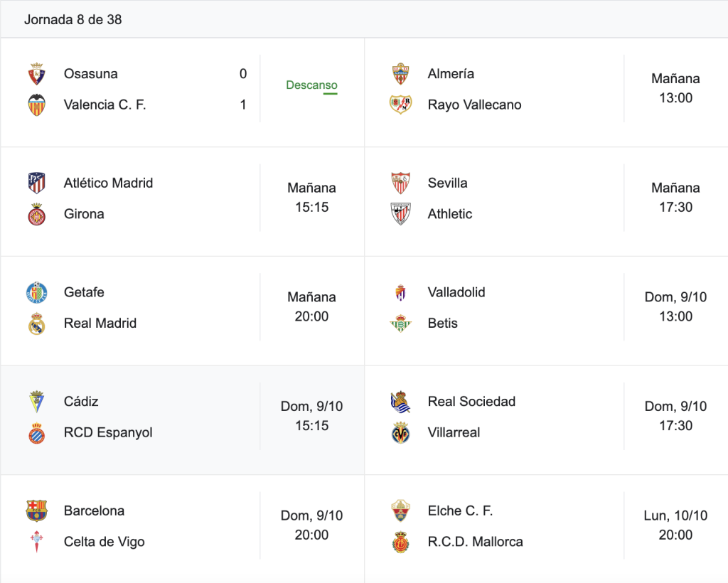Open the Elche C. F. team name
Screen dimensions: 728x583
pyautogui.click(x=460, y=510)
